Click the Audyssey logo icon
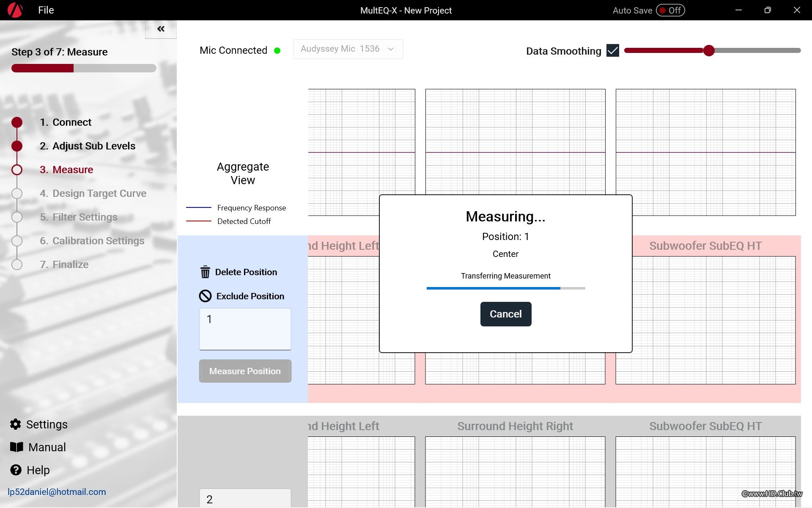The image size is (812, 508). [x=15, y=10]
